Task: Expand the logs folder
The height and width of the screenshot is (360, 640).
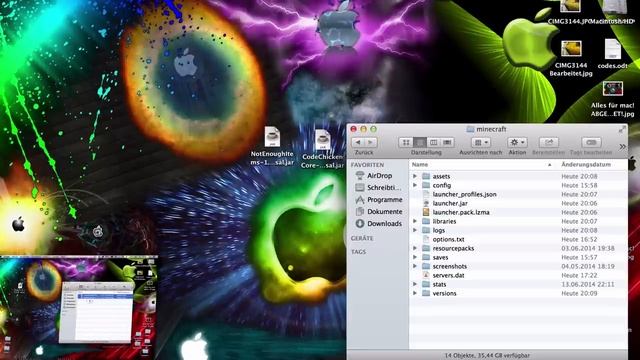Action: [415, 230]
